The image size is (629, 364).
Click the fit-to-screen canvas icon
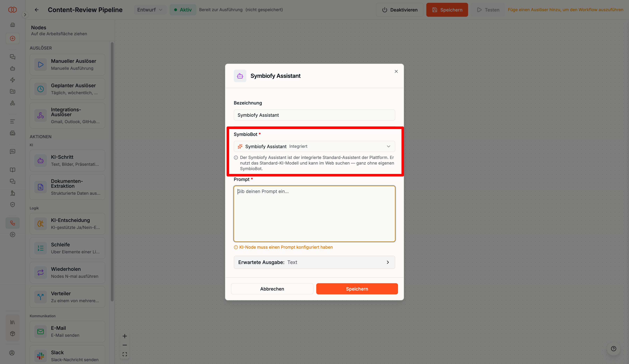pyautogui.click(x=125, y=354)
